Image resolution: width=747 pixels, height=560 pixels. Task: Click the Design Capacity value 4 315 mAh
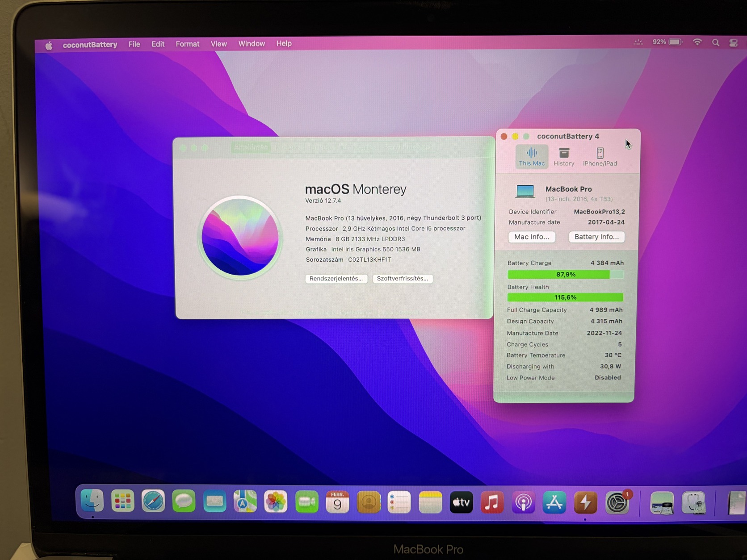pos(606,321)
